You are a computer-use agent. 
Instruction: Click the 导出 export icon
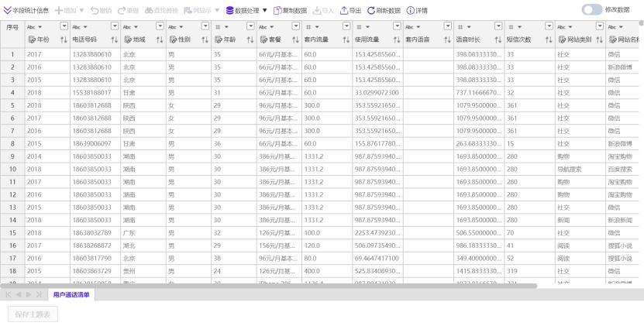click(x=344, y=11)
